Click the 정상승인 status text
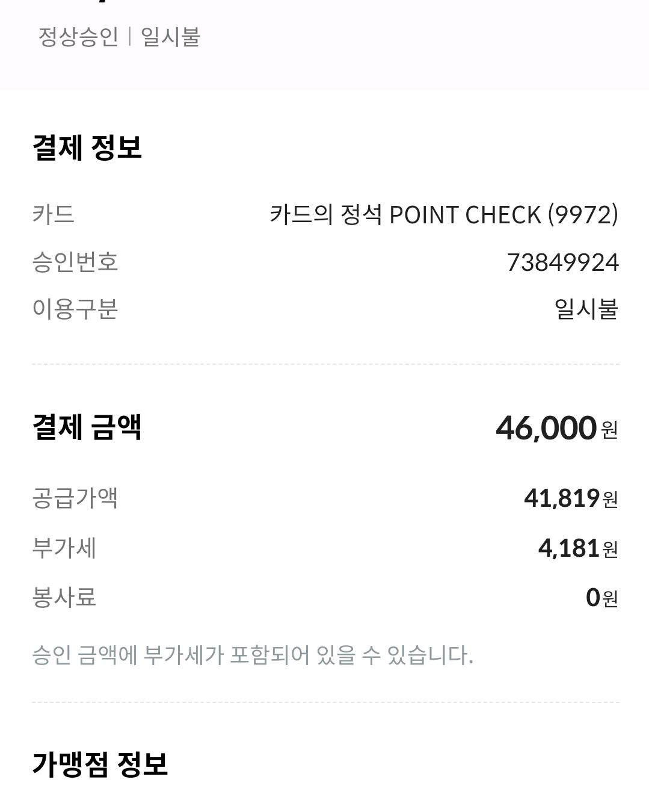Screen dimensions: 649x812 point(78,37)
